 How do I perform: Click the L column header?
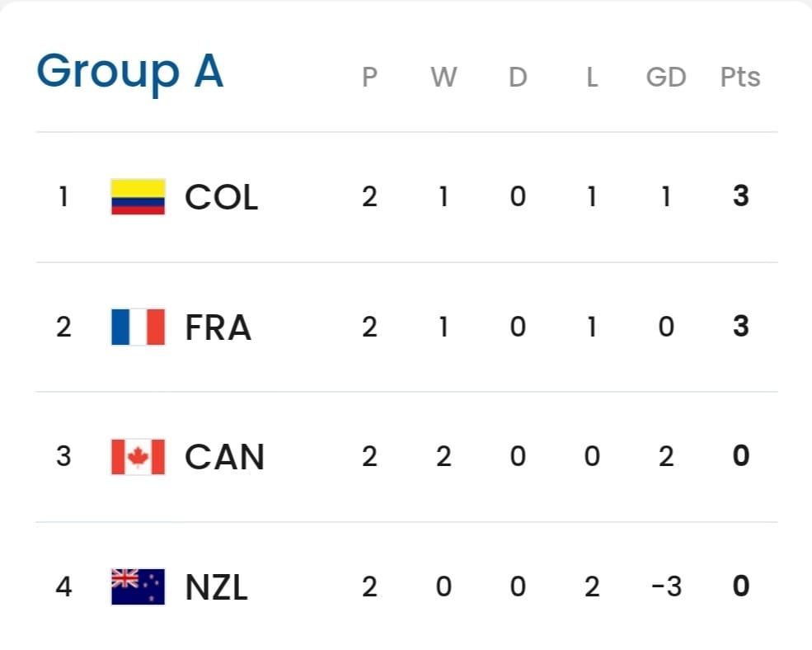click(x=592, y=78)
